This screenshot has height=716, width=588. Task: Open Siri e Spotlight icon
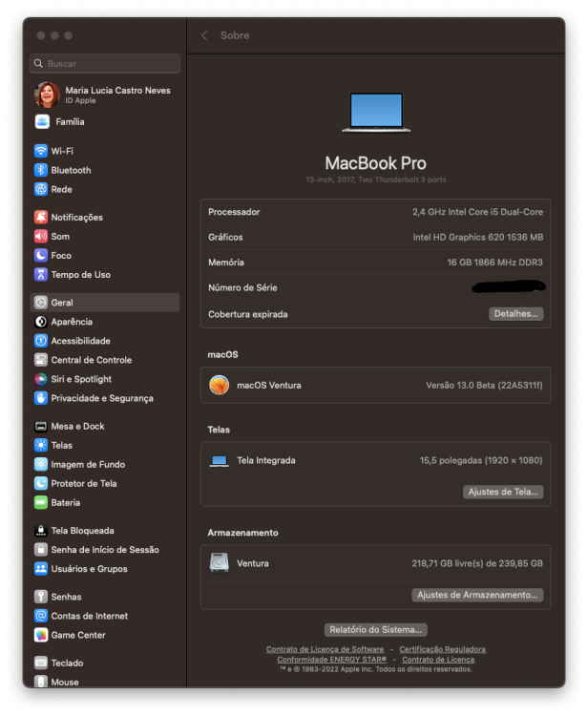[x=41, y=379]
